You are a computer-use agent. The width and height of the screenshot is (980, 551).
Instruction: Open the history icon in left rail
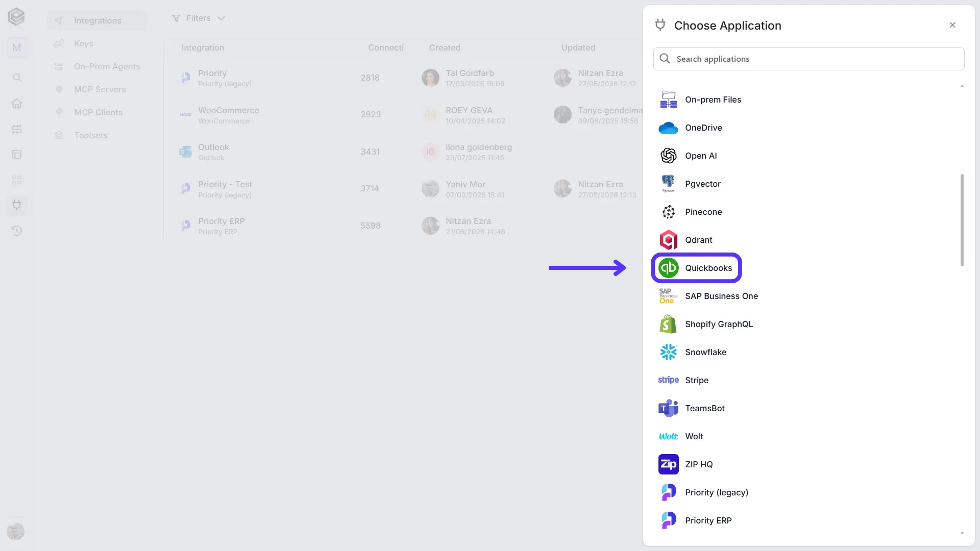(x=17, y=231)
